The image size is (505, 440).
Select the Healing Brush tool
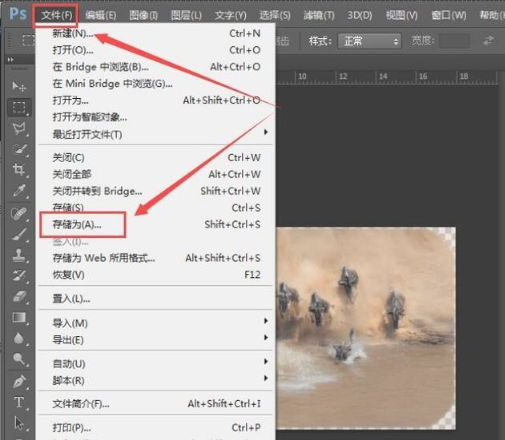point(19,214)
